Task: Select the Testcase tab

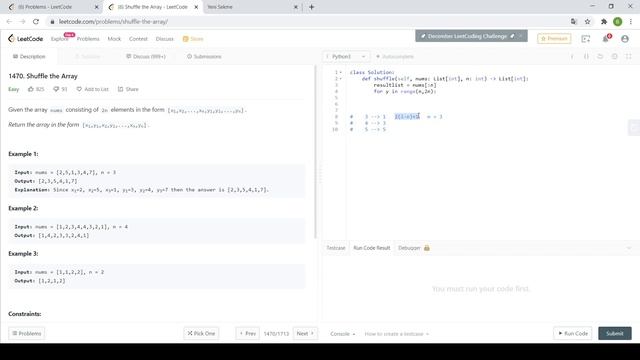Action: [x=336, y=248]
